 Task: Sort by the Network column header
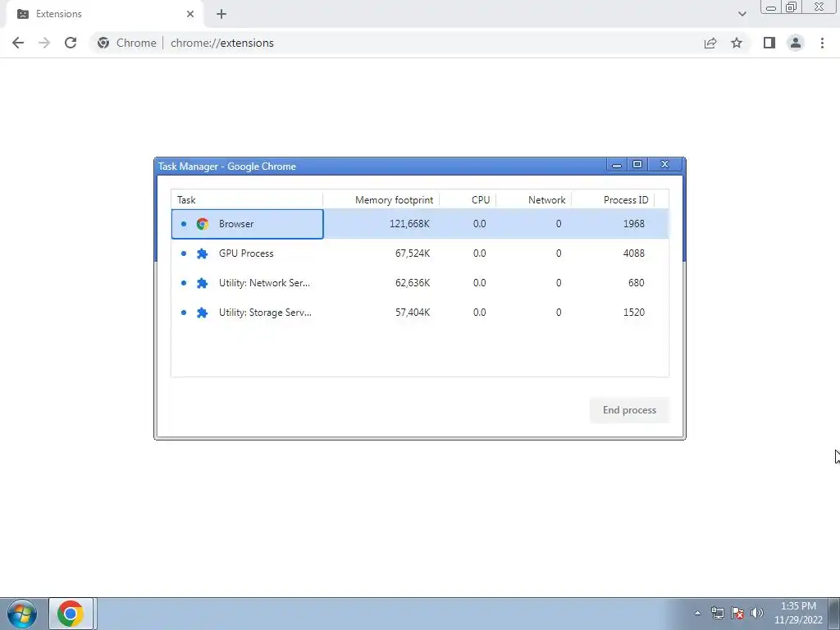point(533,200)
